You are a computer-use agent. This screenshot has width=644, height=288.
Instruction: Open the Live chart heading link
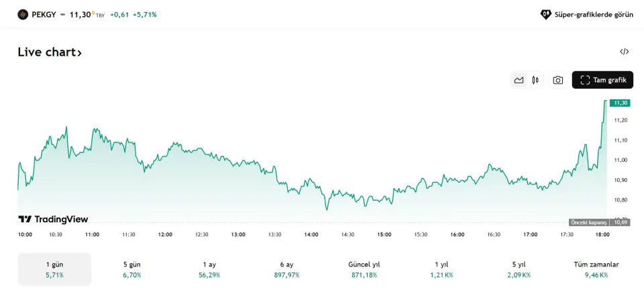coord(50,52)
